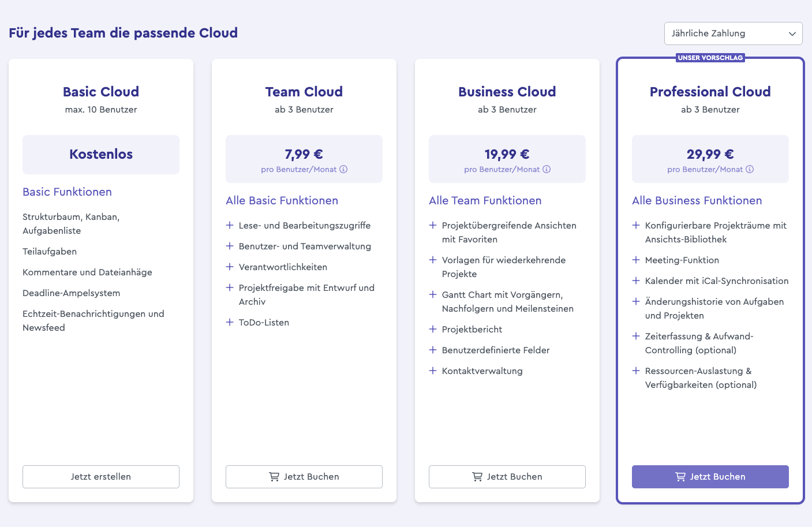Click plus icon next to Lese- und Bearbeitungszugriffe
Viewport: 812px width, 527px height.
pyautogui.click(x=230, y=225)
